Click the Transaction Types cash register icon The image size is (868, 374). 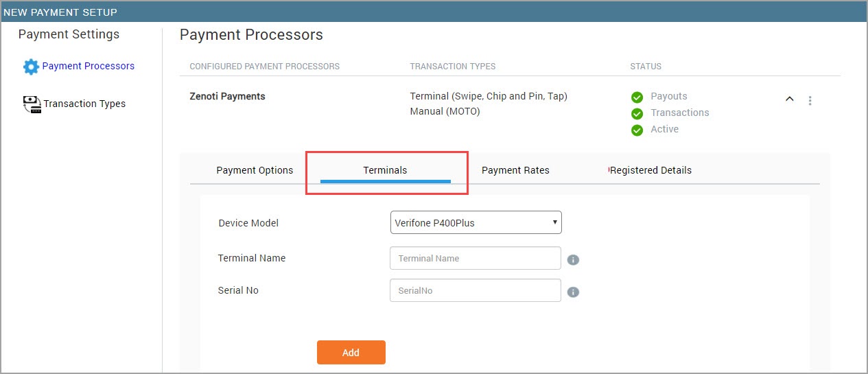coord(32,104)
